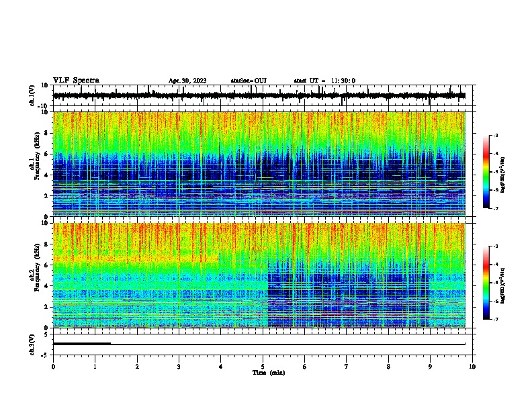Click the "VLF Spectra" plot title
The height and width of the screenshot is (411, 532).
click(x=76, y=81)
